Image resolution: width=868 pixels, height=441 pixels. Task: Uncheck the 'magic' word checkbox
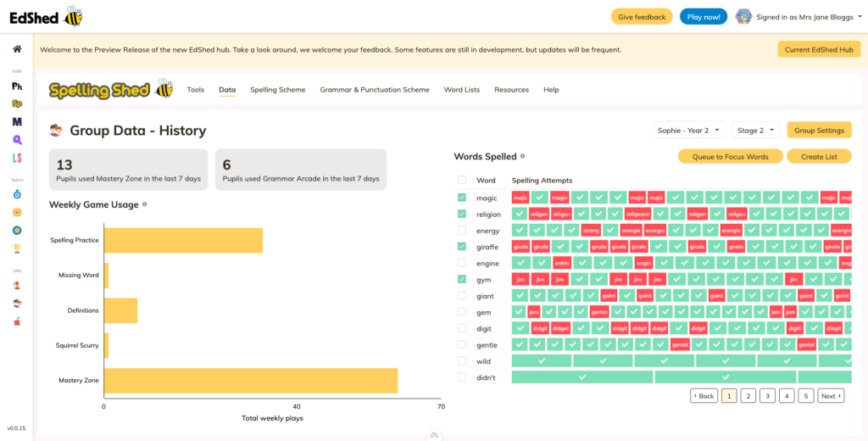coord(461,197)
